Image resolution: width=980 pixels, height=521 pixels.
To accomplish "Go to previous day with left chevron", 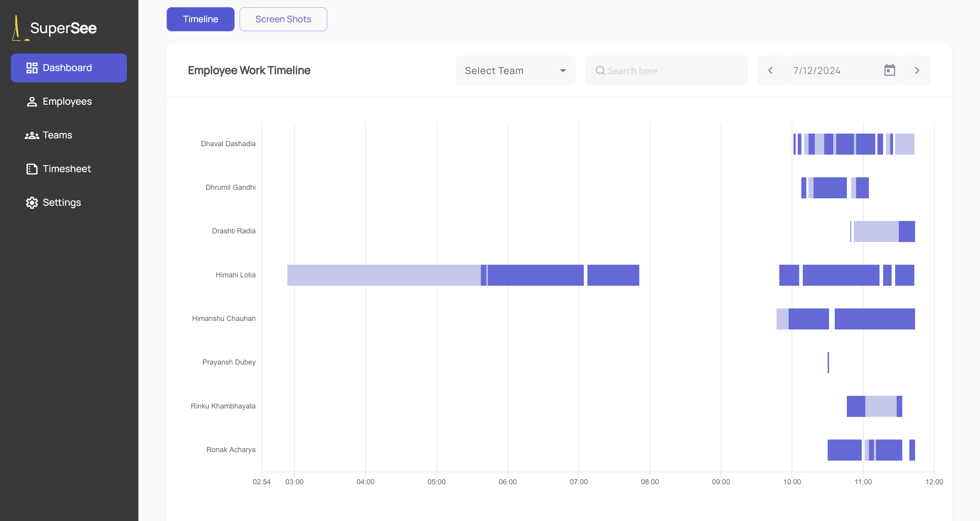I will [x=770, y=70].
